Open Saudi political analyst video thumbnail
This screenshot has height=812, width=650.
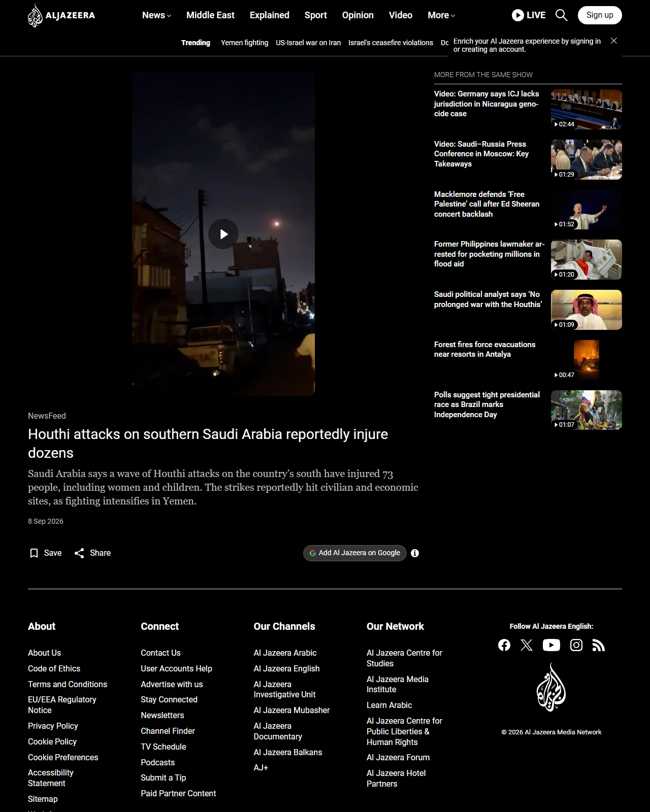pos(587,310)
